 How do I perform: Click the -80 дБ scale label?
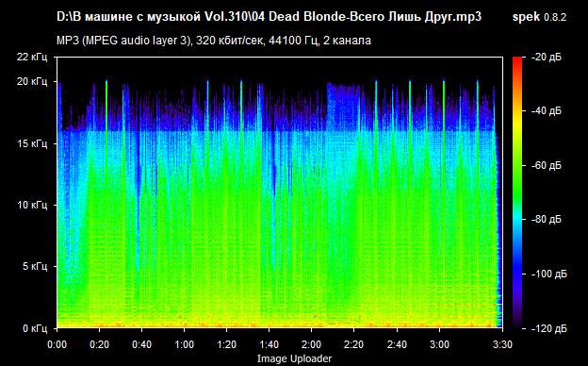coord(547,219)
